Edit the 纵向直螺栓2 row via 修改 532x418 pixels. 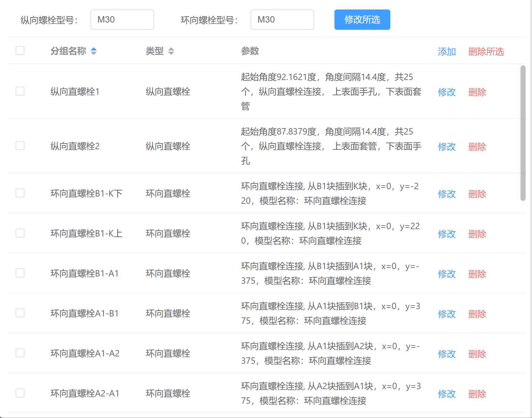pos(447,147)
